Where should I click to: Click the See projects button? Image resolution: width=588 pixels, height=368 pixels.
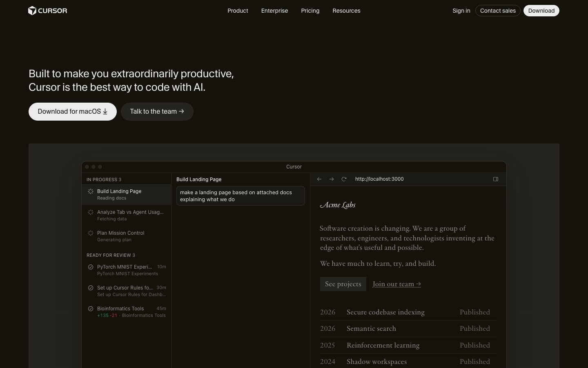[343, 284]
